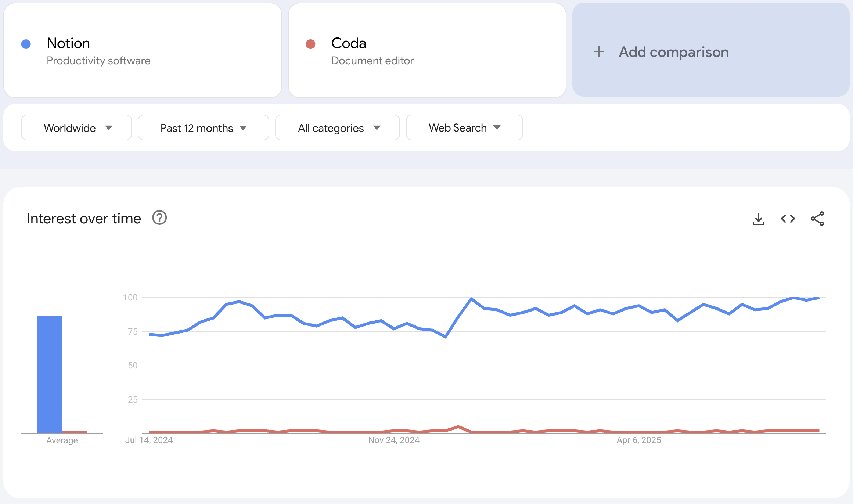
Task: Click the Interest over time heading
Action: [84, 219]
